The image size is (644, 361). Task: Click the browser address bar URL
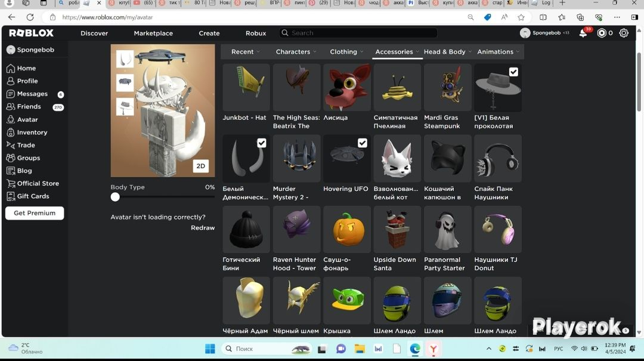pos(107,17)
